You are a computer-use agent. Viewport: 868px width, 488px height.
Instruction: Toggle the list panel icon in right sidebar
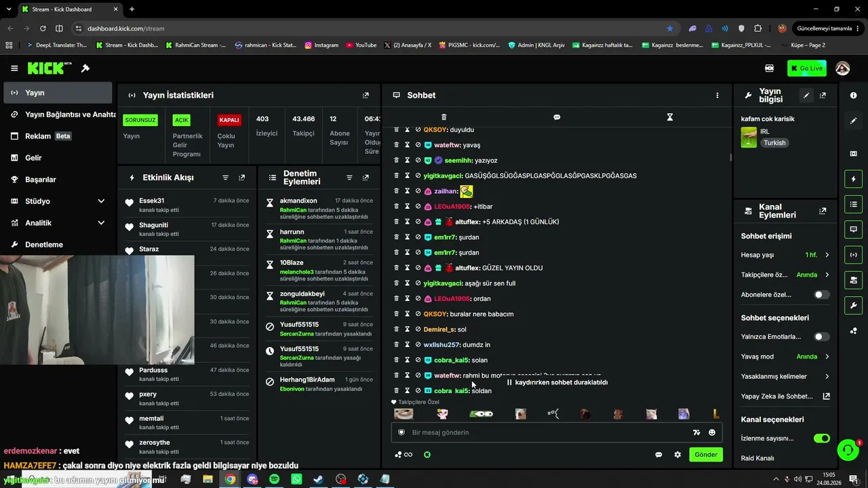[x=854, y=204]
